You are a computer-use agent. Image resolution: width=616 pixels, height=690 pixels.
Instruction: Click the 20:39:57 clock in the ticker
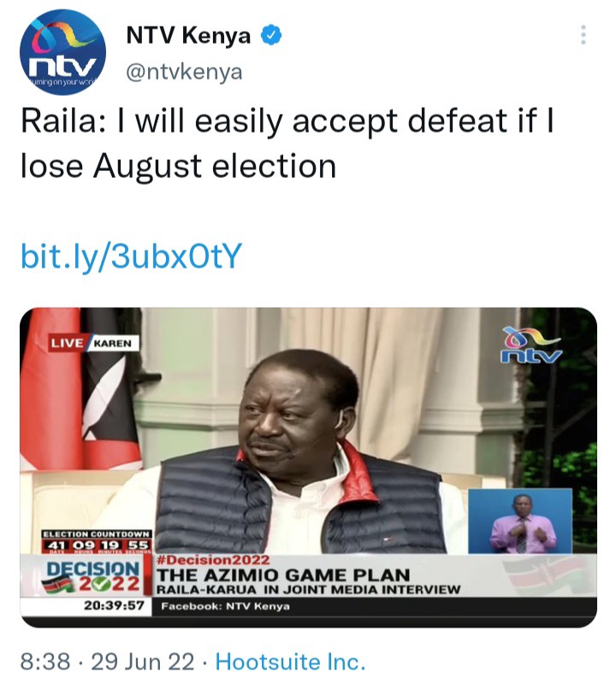[114, 605]
